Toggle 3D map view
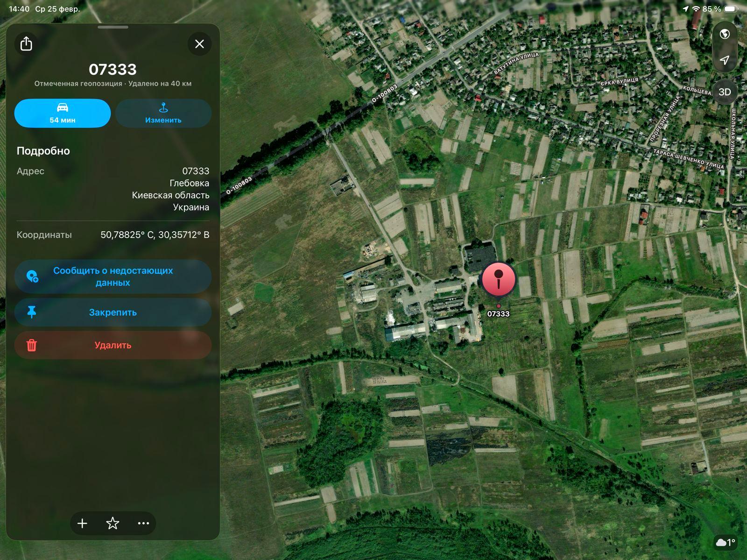747x560 pixels. click(725, 92)
